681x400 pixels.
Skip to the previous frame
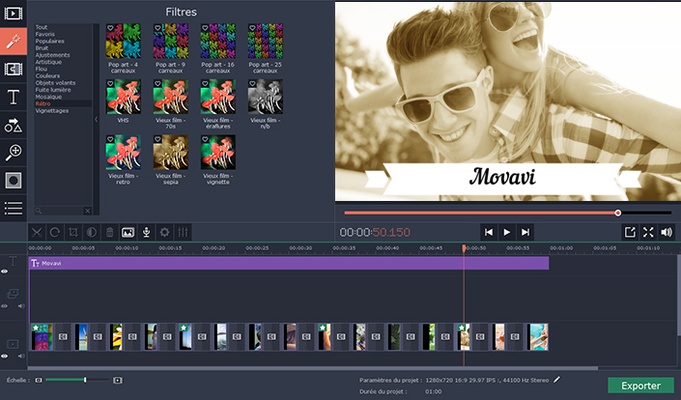tap(489, 232)
